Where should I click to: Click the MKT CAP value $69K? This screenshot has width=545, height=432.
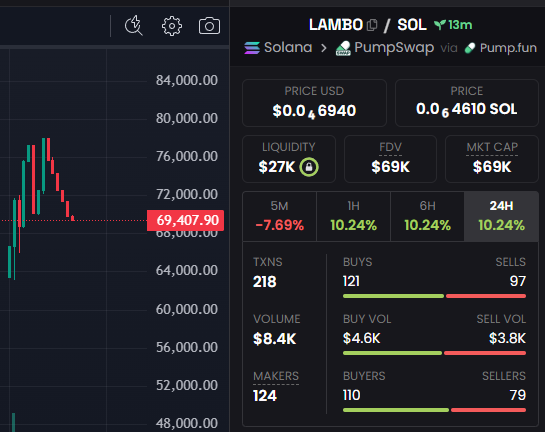point(492,167)
